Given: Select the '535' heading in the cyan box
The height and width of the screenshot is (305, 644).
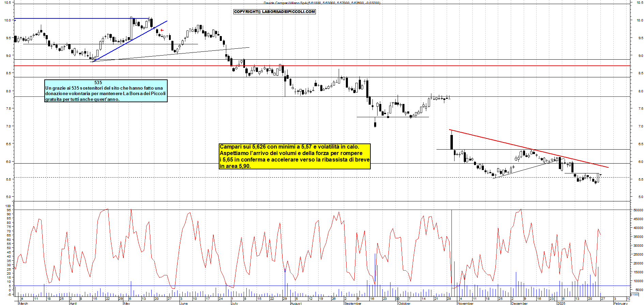Looking at the screenshot, I should point(98,82).
